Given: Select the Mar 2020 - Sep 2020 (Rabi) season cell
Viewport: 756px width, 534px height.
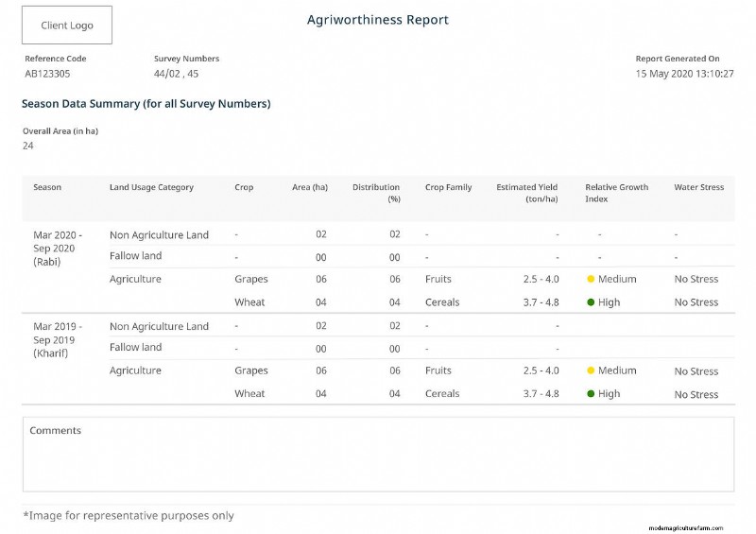Looking at the screenshot, I should pyautogui.click(x=58, y=249).
